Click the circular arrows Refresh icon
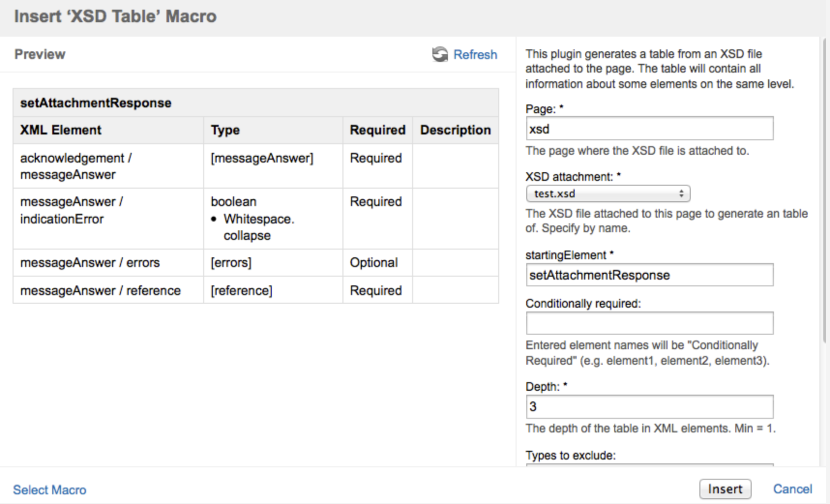 pyautogui.click(x=440, y=54)
